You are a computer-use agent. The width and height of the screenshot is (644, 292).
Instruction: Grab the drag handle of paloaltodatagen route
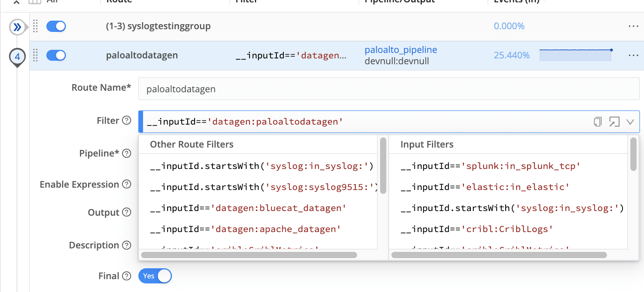click(35, 55)
